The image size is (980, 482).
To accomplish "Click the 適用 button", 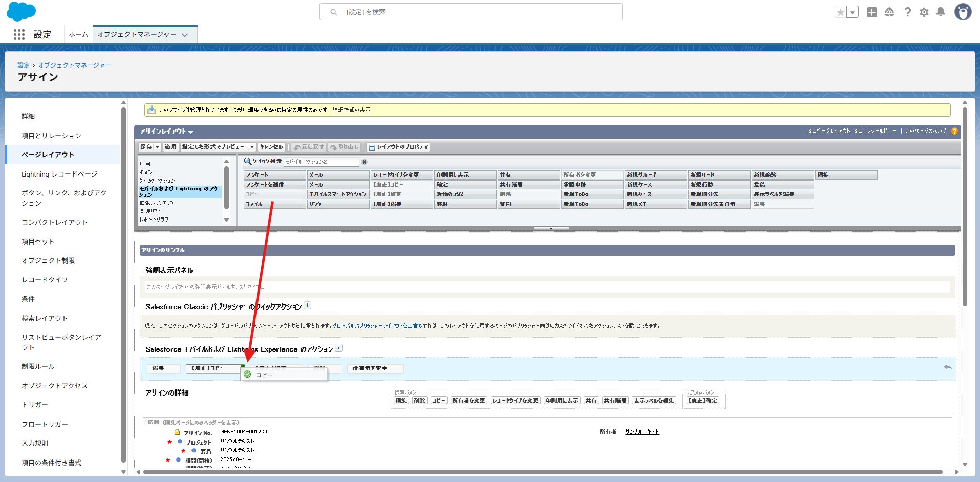I will point(171,147).
